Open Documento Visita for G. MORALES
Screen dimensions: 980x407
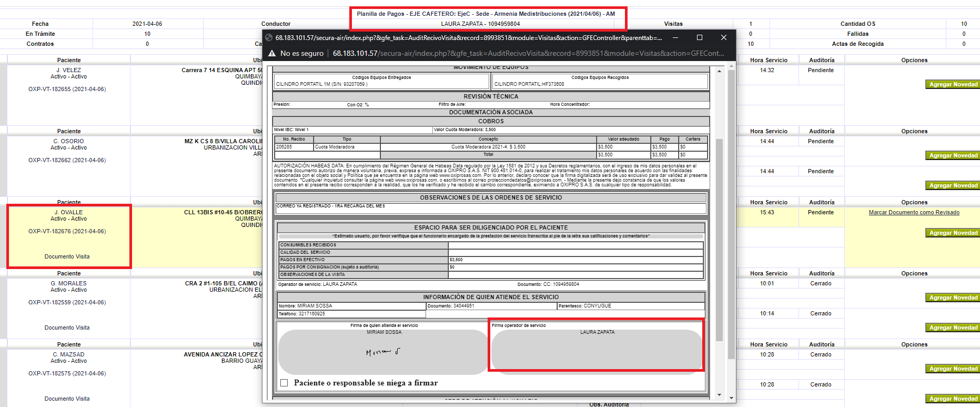(x=67, y=328)
